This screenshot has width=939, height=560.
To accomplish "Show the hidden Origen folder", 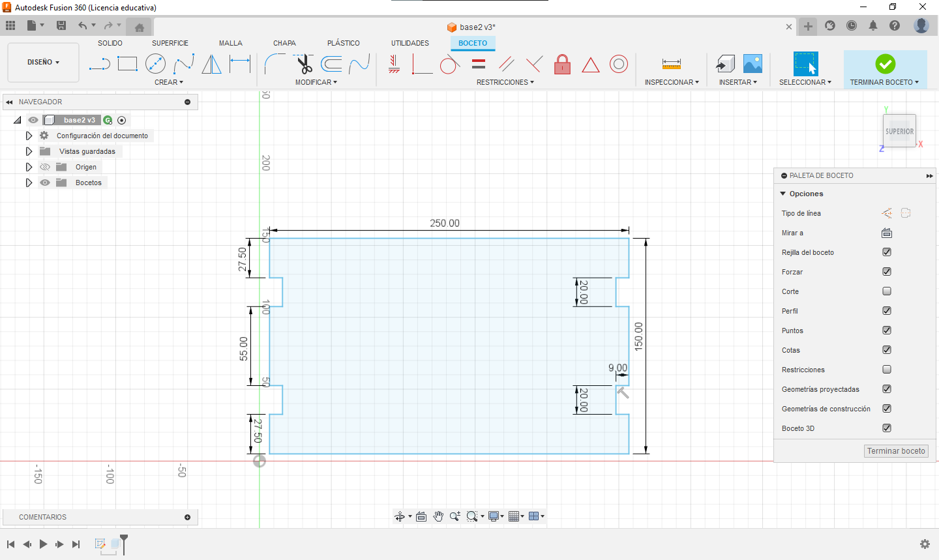I will (45, 167).
